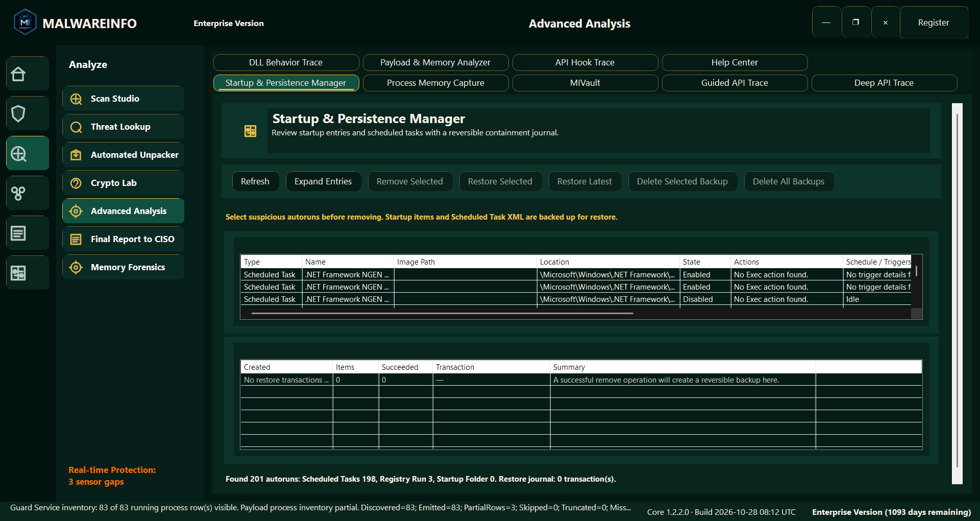980x521 pixels.
Task: Switch to Payload & Memory Analyzer tab
Action: click(435, 62)
